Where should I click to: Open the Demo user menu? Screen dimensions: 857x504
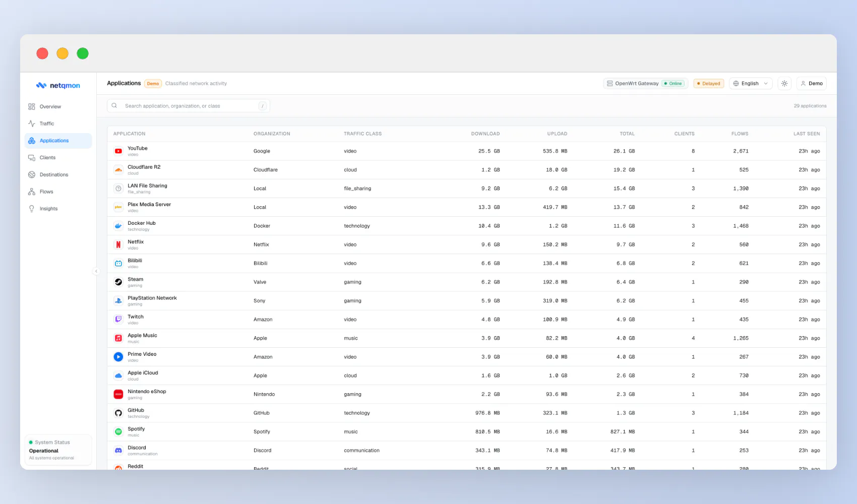point(812,84)
